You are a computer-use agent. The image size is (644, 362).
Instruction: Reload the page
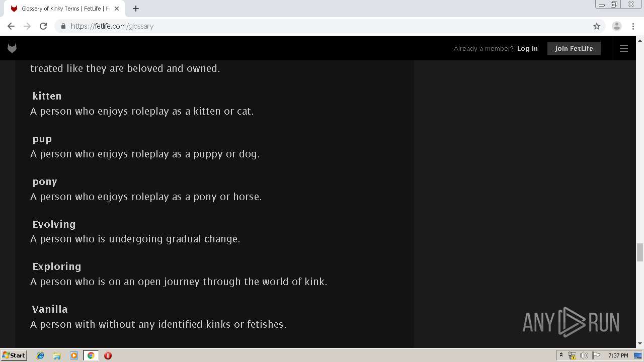(43, 26)
